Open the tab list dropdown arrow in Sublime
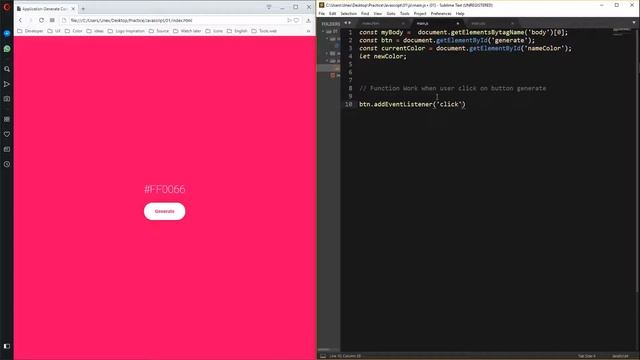The image size is (640, 360). (634, 23)
